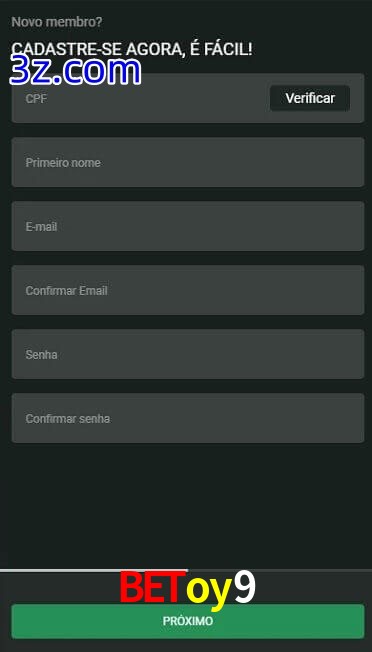
Task: Click the filled part of progress bar
Action: [x=94, y=570]
